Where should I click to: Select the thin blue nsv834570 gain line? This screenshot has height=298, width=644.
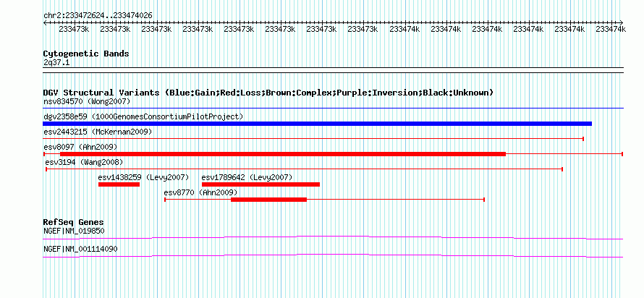(333, 108)
